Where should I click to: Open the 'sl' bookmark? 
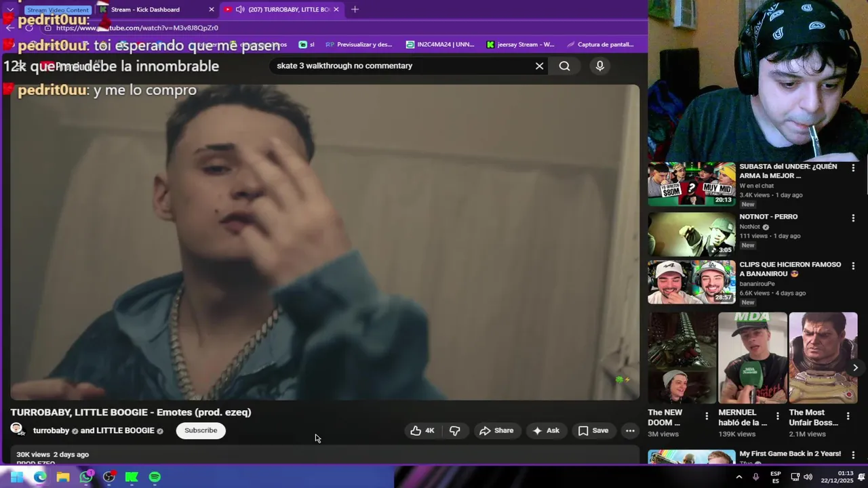pos(307,45)
